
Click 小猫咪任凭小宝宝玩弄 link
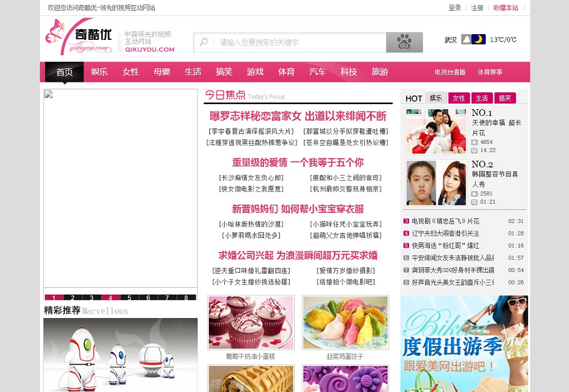pyautogui.click(x=346, y=224)
